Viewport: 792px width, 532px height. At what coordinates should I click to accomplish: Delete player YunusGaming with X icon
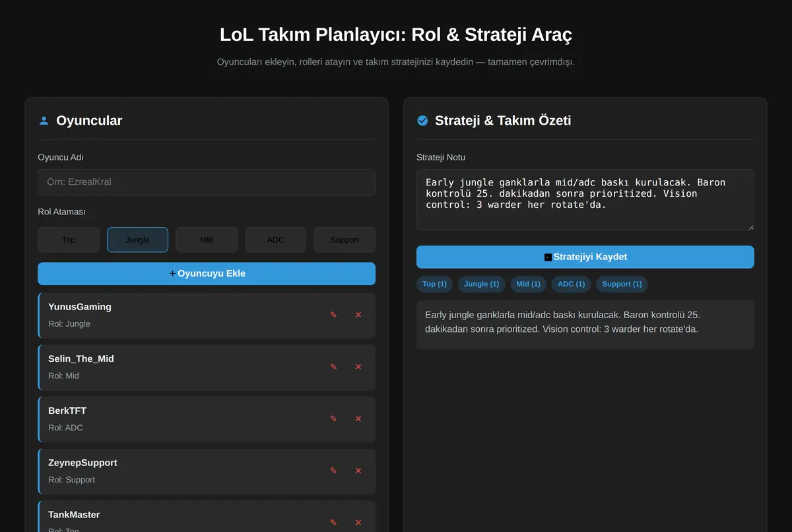coord(358,315)
